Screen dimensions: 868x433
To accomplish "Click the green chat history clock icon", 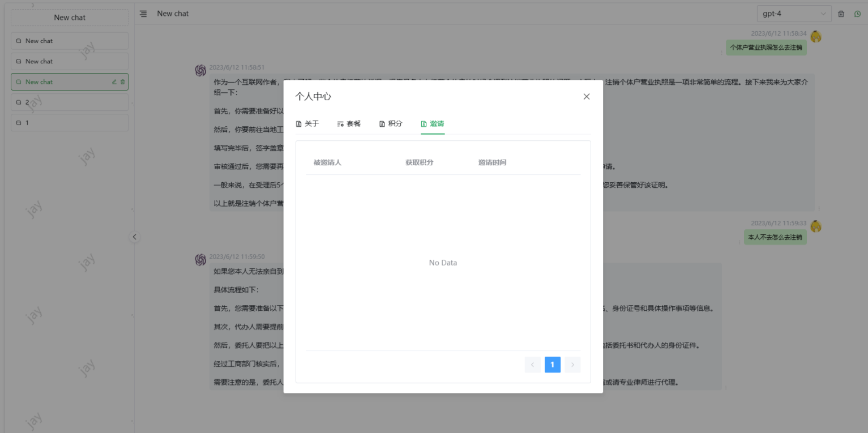I will (857, 14).
